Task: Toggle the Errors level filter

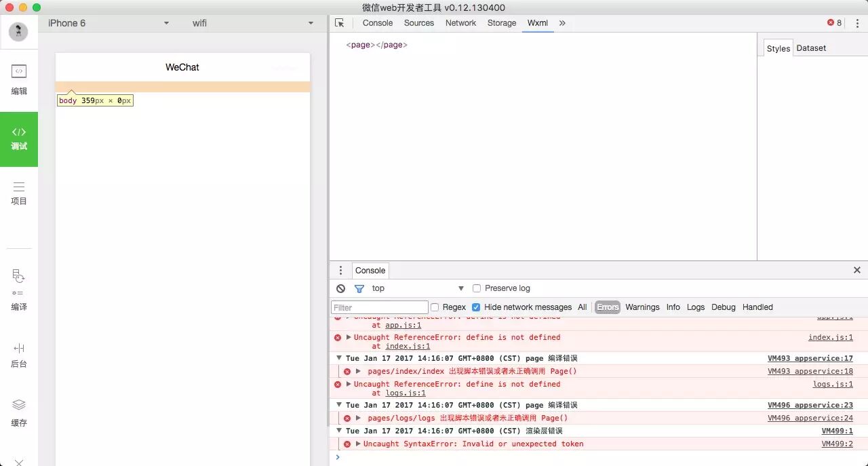Action: 608,307
